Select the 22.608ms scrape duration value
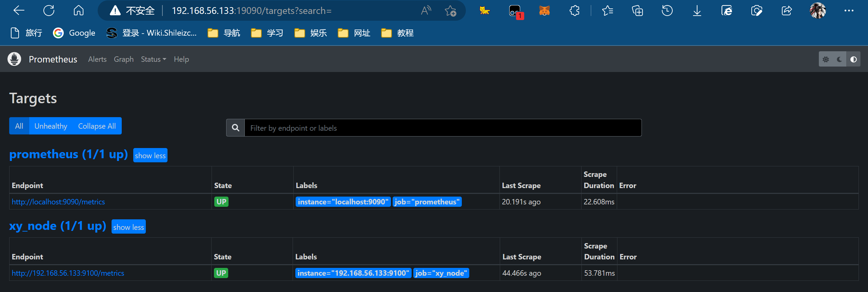The image size is (868, 292). pyautogui.click(x=599, y=202)
